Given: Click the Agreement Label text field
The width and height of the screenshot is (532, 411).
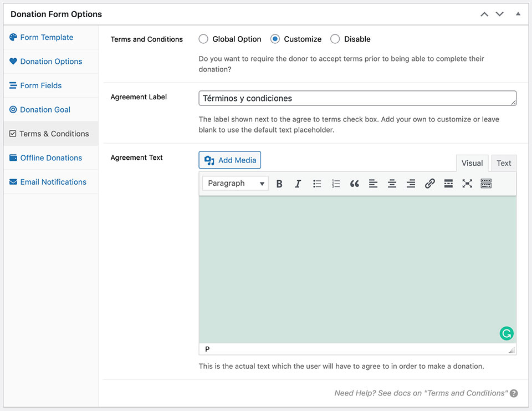Looking at the screenshot, I should pos(357,98).
